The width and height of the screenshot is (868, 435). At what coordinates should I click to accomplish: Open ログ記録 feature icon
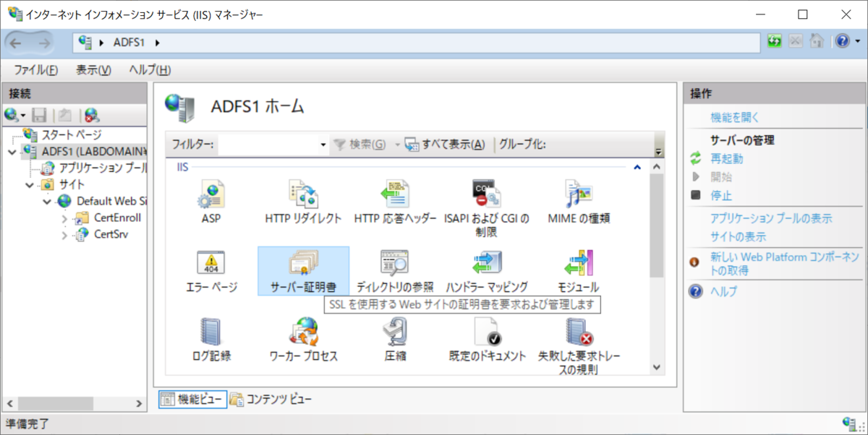click(x=211, y=340)
